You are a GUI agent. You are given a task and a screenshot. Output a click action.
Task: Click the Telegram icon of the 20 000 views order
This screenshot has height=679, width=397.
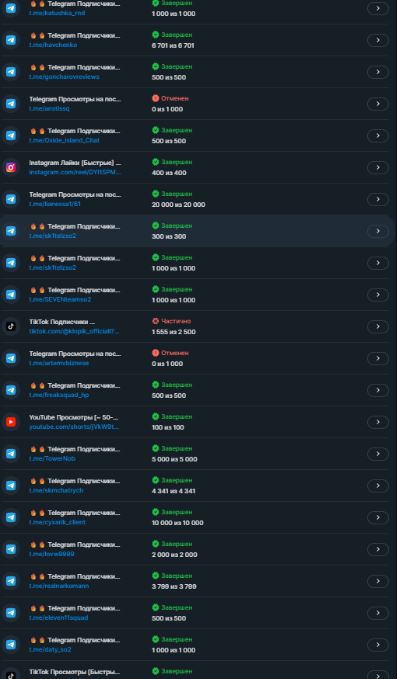11,199
